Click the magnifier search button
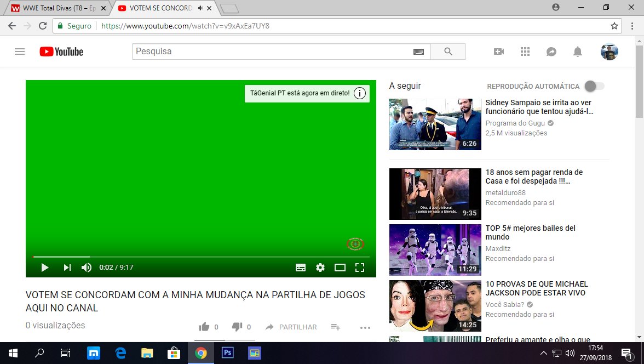This screenshot has height=364, width=644. 448,52
